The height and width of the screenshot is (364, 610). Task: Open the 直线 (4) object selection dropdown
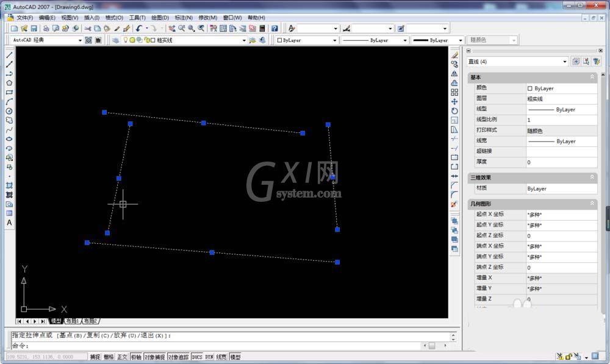(x=564, y=62)
